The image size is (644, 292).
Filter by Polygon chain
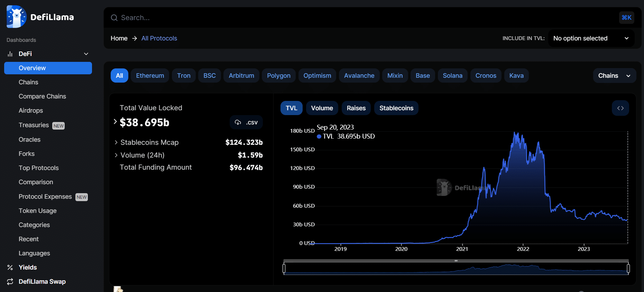(x=279, y=76)
